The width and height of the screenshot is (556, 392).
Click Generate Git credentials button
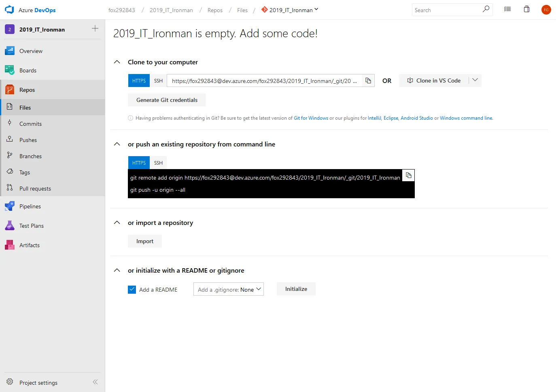click(x=167, y=100)
